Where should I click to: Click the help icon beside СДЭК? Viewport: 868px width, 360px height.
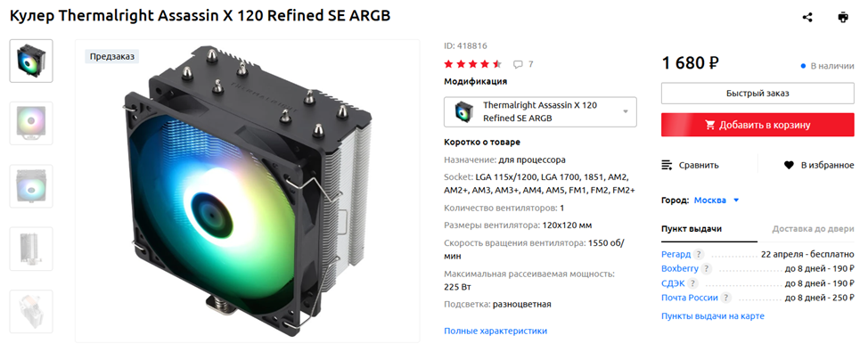click(692, 283)
